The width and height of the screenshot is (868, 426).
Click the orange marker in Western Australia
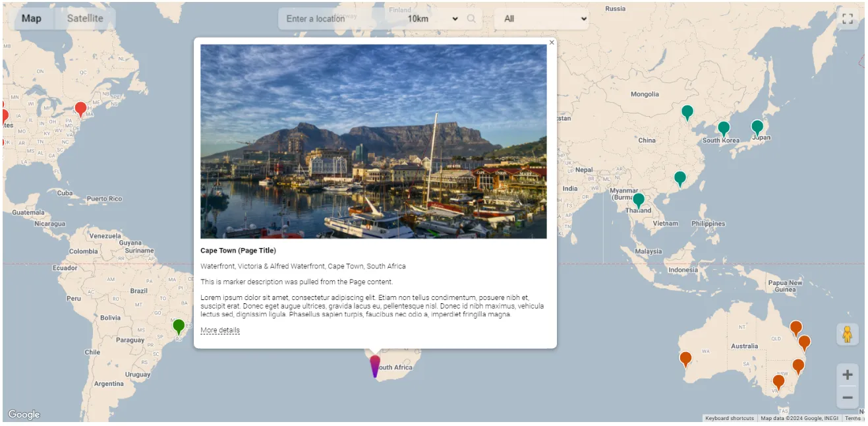point(685,358)
